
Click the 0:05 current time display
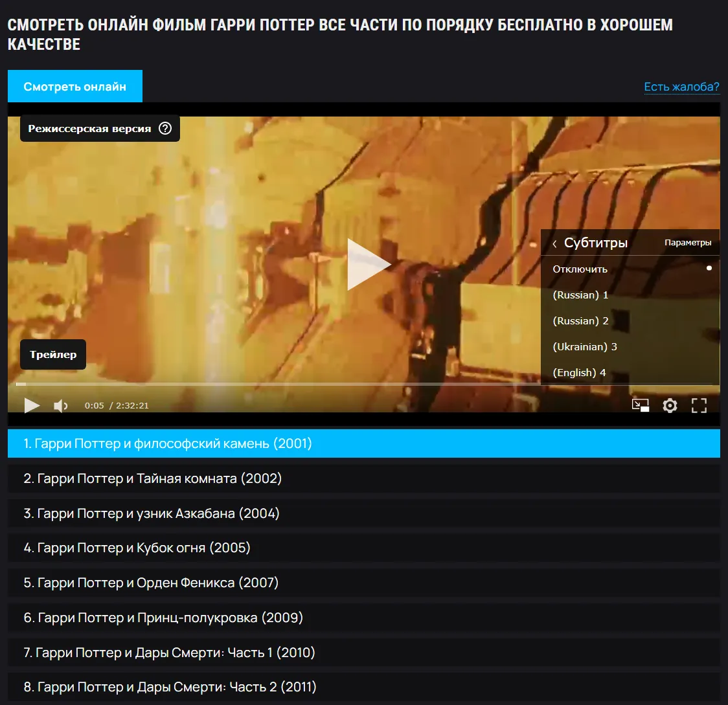pyautogui.click(x=95, y=406)
